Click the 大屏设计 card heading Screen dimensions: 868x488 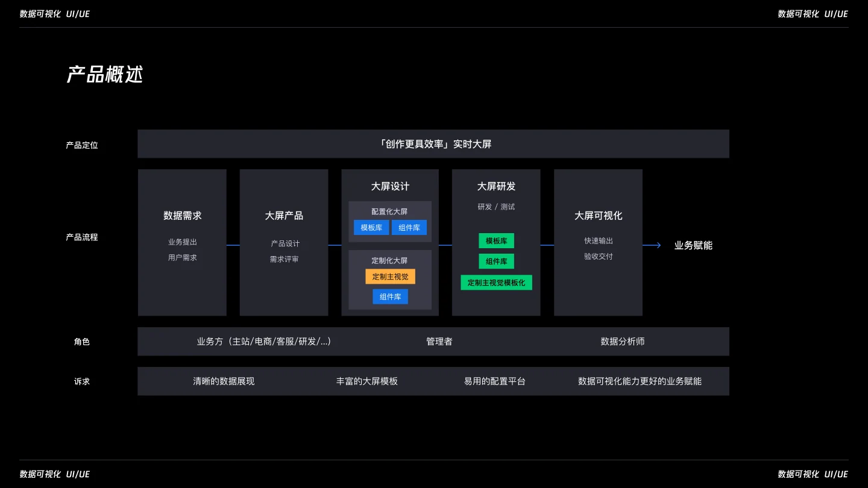[390, 187]
